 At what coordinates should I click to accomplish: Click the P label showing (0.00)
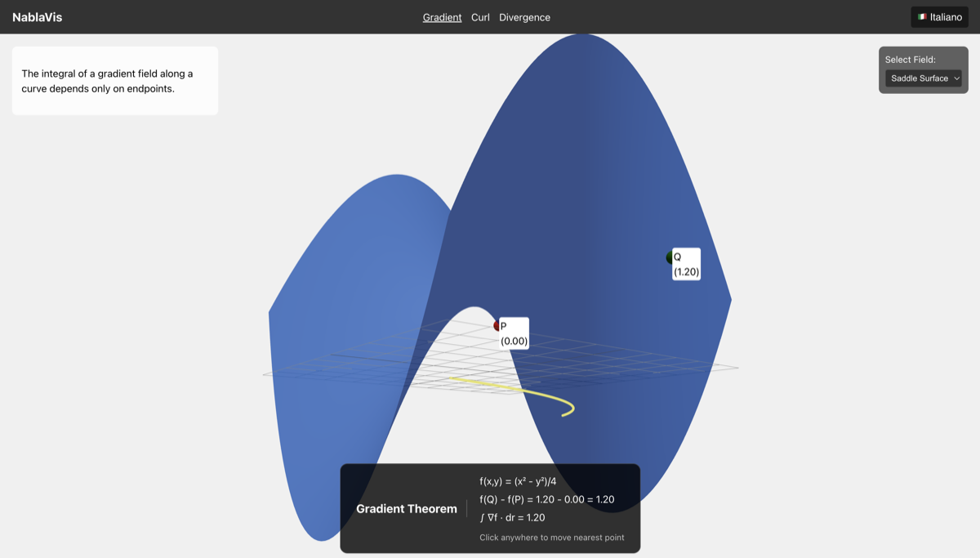(514, 332)
